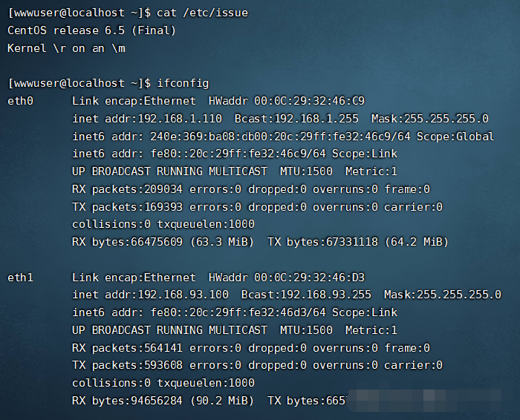This screenshot has width=520, height=420.
Task: Click 'RX packets:564141' text
Action: [127, 348]
